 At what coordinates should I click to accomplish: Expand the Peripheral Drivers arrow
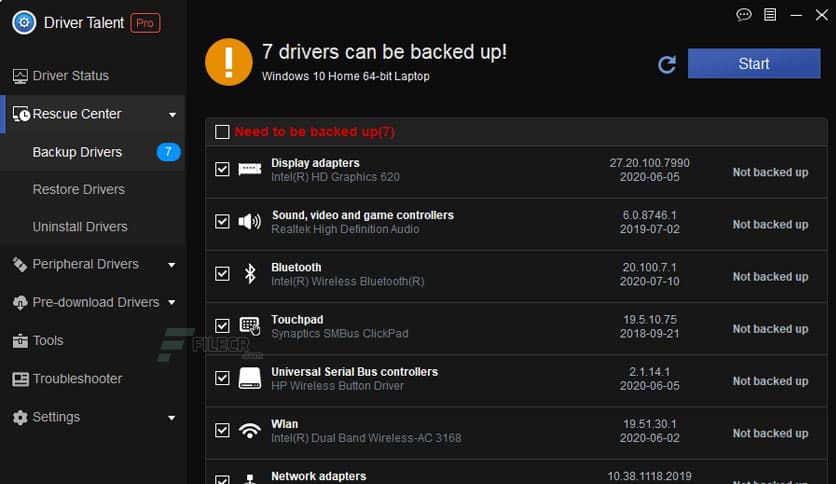pos(172,265)
